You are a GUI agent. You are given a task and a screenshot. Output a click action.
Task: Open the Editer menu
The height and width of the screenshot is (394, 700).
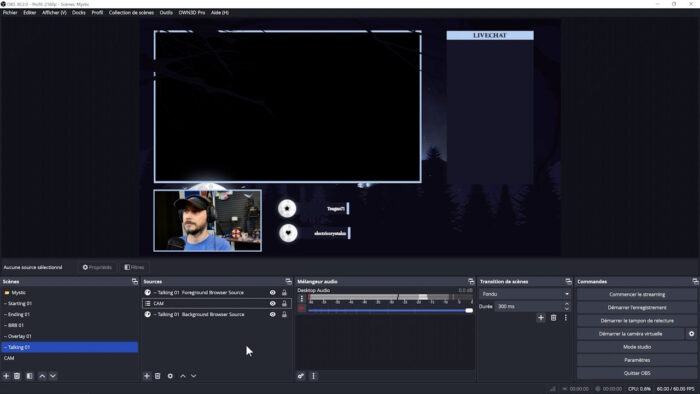(x=29, y=12)
